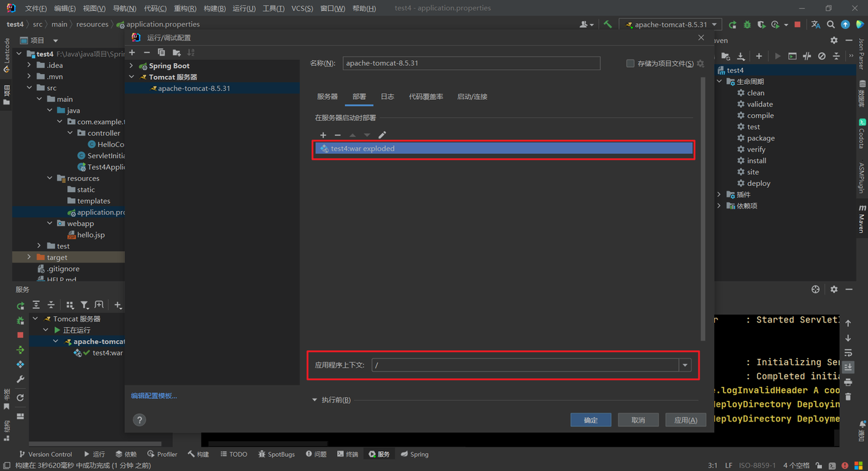Image resolution: width=868 pixels, height=471 pixels.
Task: Remove the selected run configuration
Action: point(146,52)
